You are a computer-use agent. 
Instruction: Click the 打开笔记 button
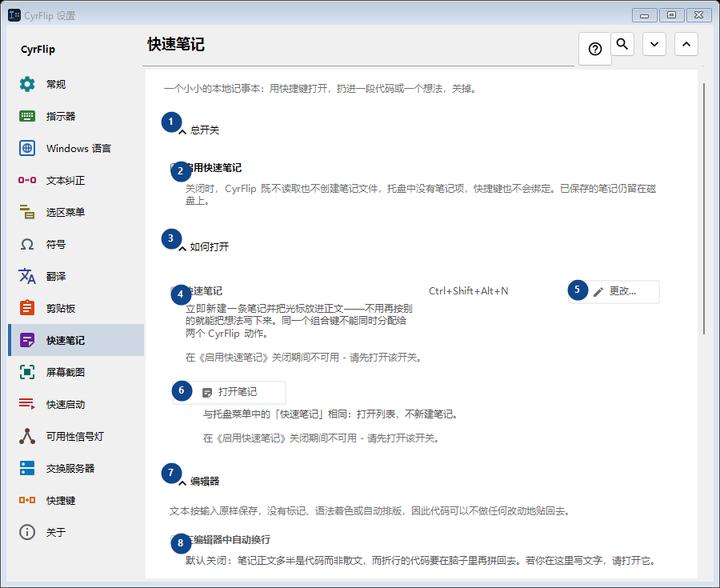pos(229,392)
